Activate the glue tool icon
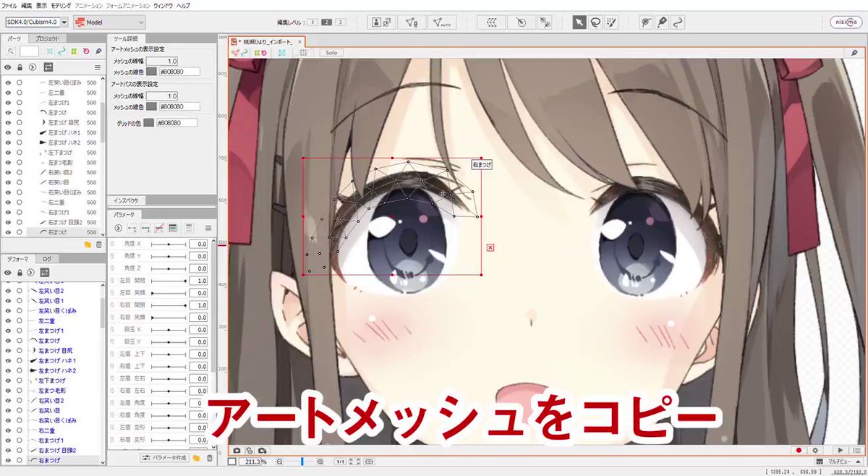This screenshot has height=476, width=868. [647, 22]
